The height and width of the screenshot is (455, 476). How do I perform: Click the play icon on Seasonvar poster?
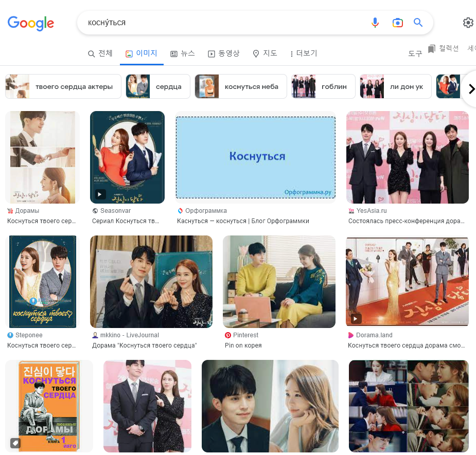pos(100,194)
